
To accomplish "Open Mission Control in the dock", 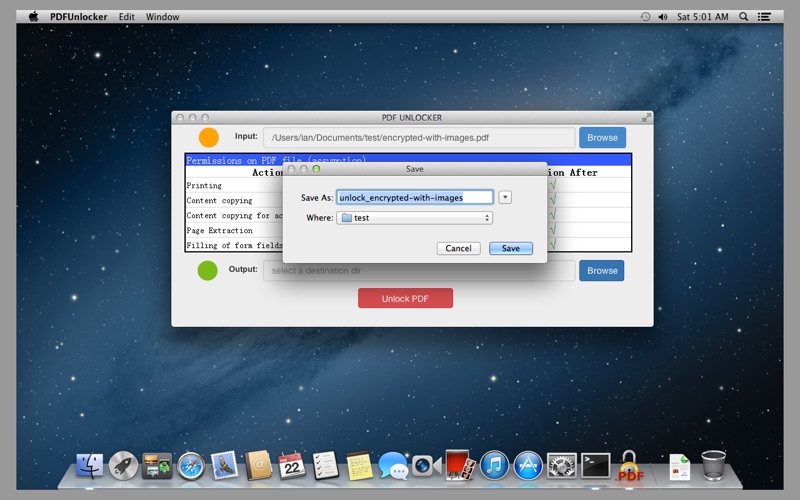I will click(157, 465).
